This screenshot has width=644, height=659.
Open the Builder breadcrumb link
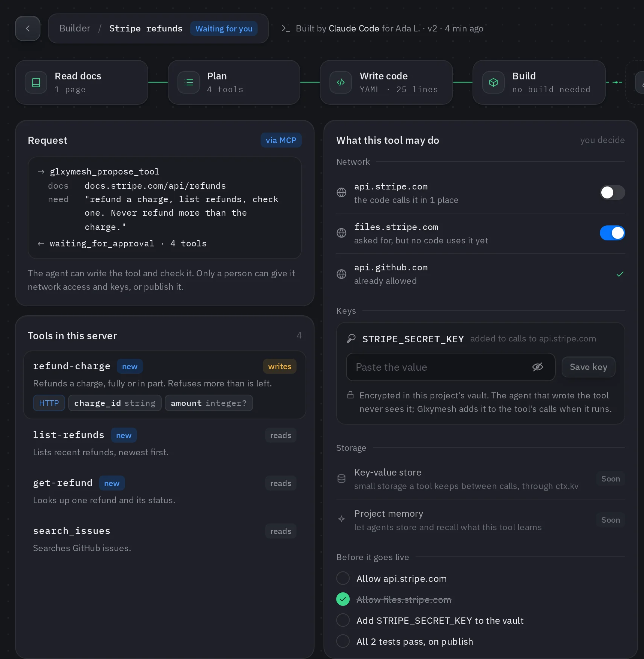pos(75,28)
